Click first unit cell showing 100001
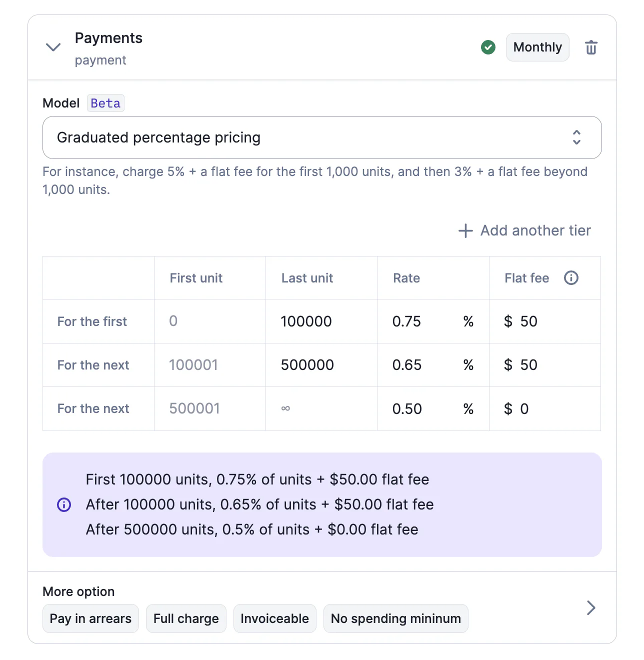 [210, 365]
